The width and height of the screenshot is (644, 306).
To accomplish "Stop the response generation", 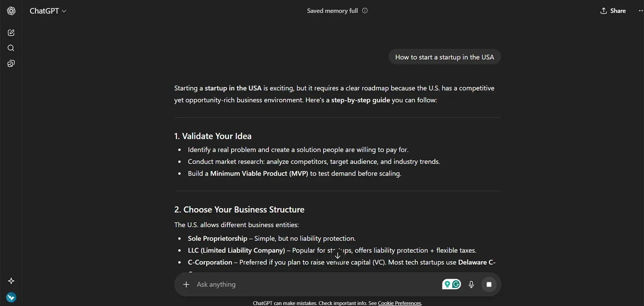I will point(489,284).
